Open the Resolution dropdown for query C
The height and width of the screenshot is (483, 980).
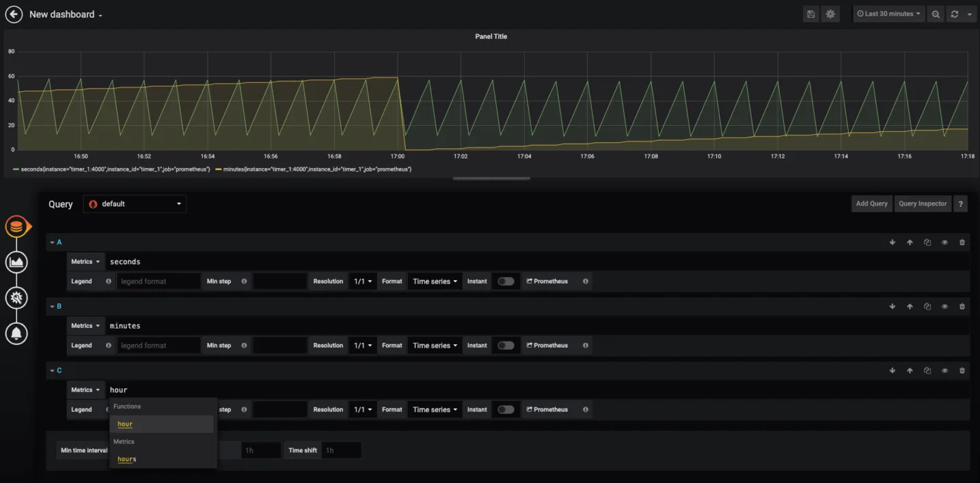(363, 410)
